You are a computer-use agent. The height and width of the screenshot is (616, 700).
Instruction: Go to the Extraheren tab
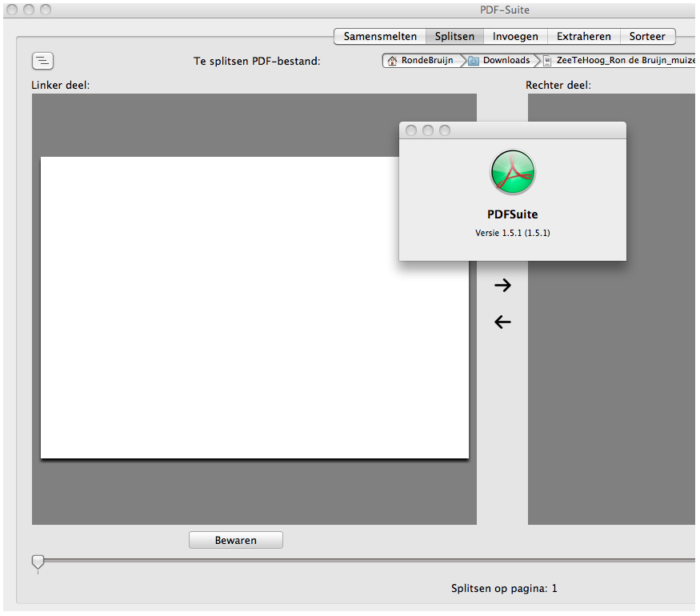coord(583,36)
